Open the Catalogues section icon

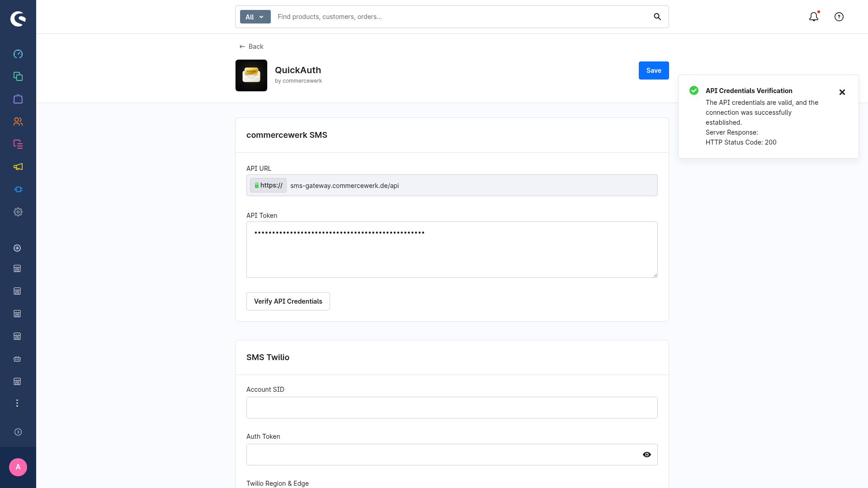[18, 76]
